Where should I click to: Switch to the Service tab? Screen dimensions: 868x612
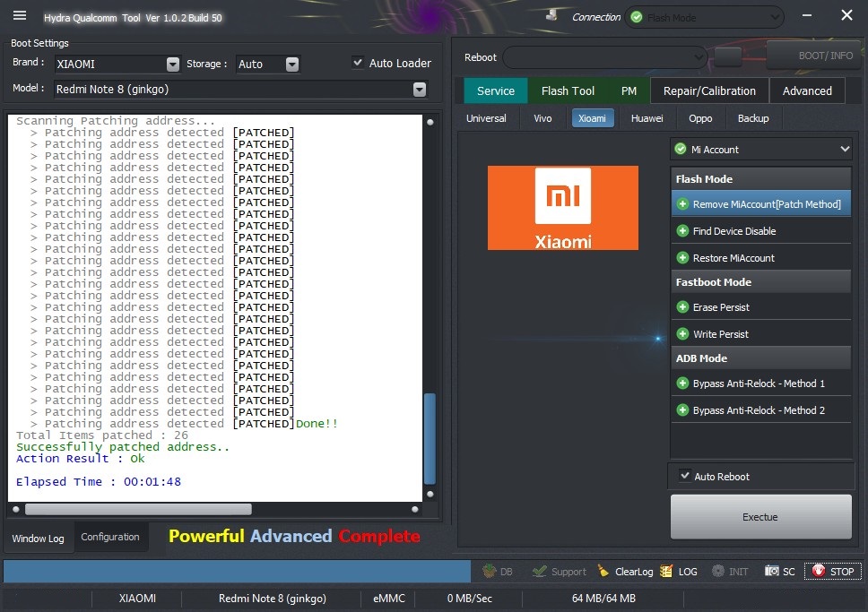pos(496,91)
